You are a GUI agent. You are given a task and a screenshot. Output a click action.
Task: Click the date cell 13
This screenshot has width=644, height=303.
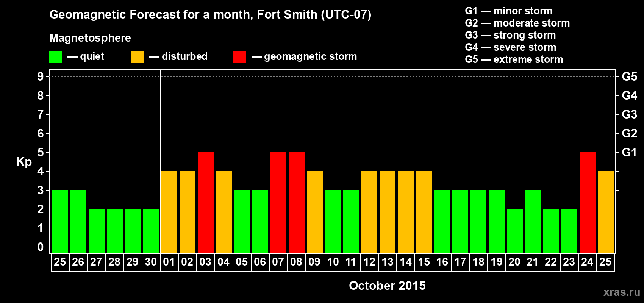click(387, 262)
